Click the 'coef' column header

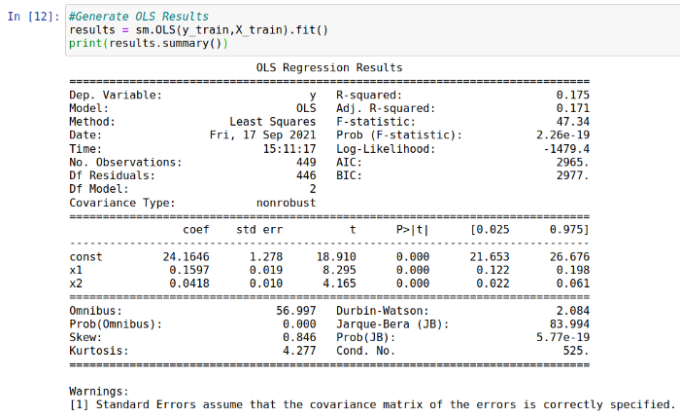coord(196,229)
